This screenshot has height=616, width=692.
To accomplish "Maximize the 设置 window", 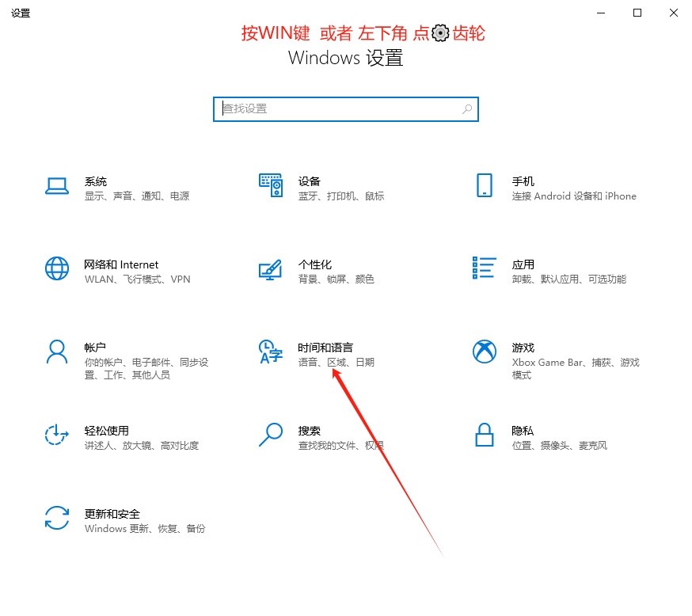I will coord(637,13).
